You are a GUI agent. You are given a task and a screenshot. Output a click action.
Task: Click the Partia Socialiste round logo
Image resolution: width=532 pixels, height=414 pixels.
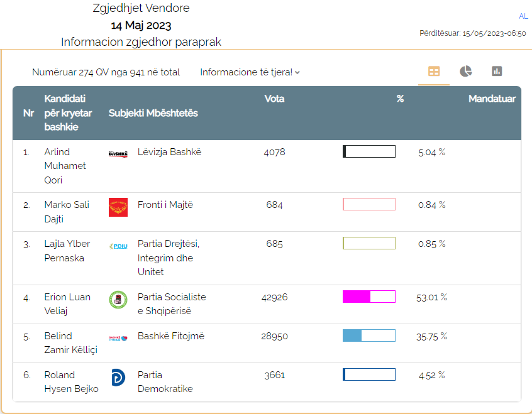(118, 300)
